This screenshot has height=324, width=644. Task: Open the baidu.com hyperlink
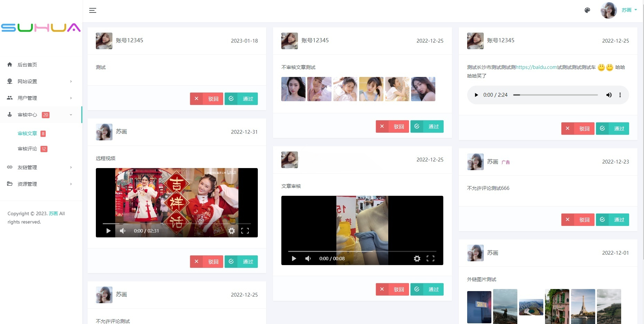[535, 67]
